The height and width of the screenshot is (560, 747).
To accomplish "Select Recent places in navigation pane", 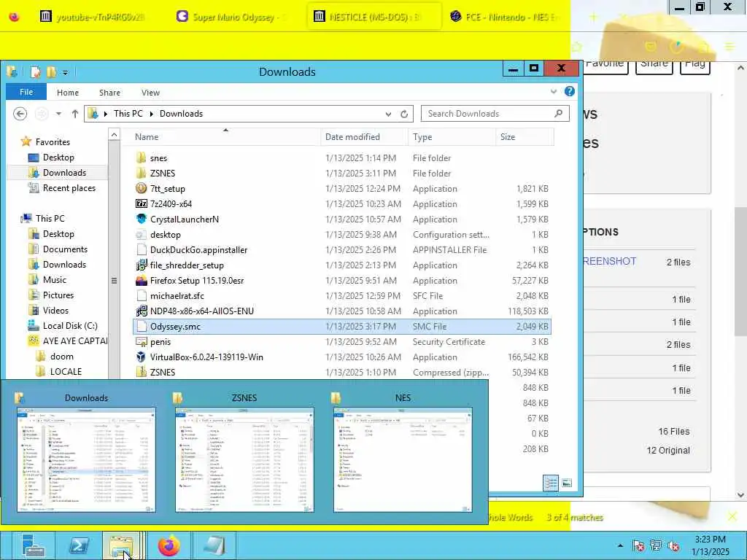I will point(62,187).
